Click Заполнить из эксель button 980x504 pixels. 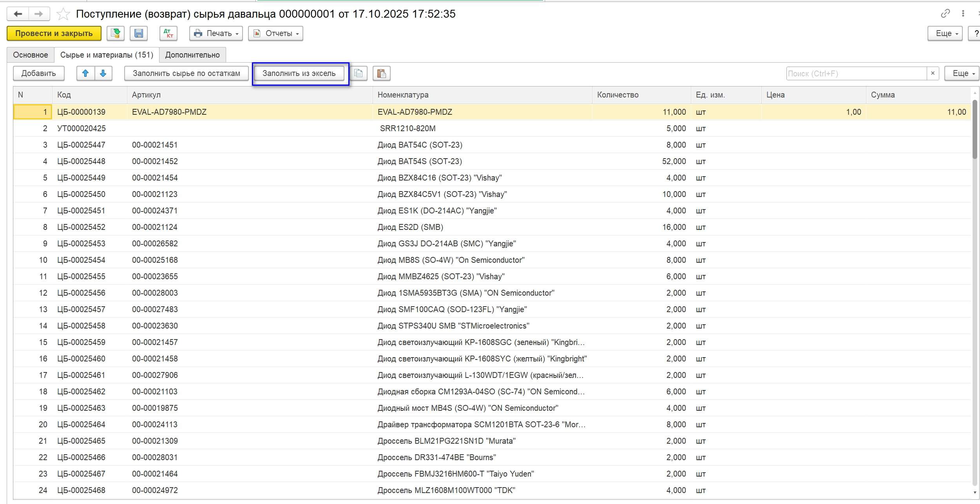[x=299, y=73]
